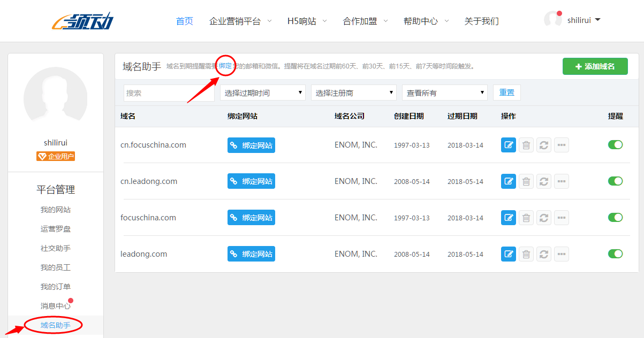
Task: Open the 选择注册商 dropdown
Action: 353,92
